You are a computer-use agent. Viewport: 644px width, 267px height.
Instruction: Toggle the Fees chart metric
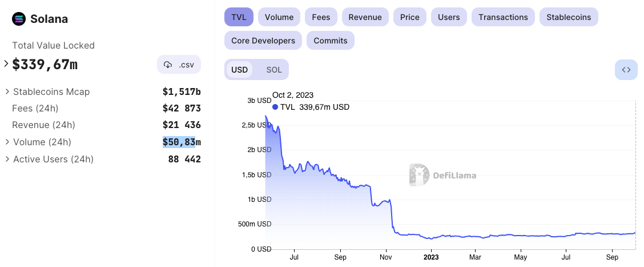321,17
